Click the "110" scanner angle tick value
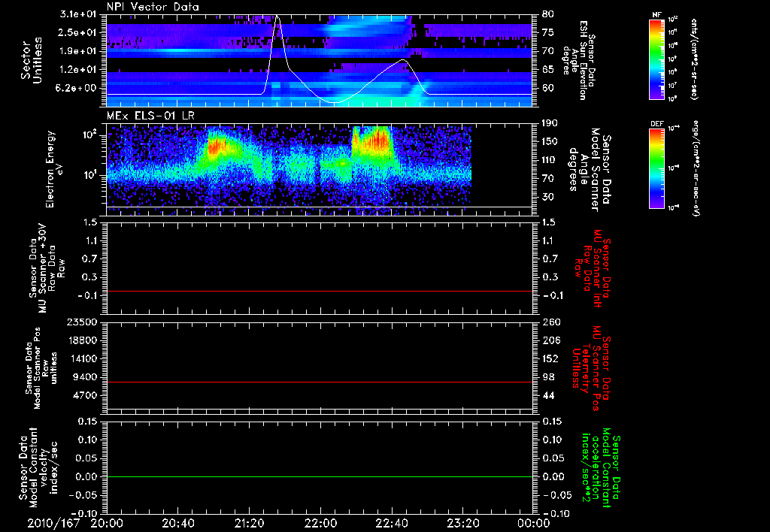Image resolution: width=770 pixels, height=532 pixels. click(x=550, y=160)
